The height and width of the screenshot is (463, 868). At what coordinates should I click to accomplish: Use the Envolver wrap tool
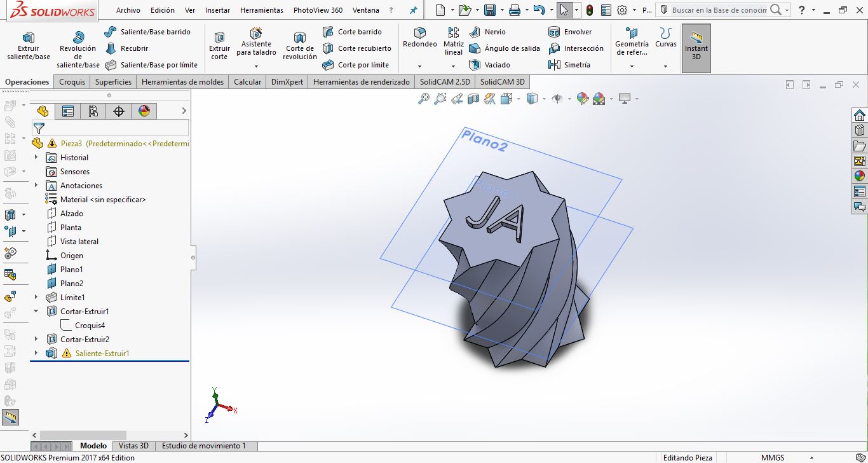point(570,32)
